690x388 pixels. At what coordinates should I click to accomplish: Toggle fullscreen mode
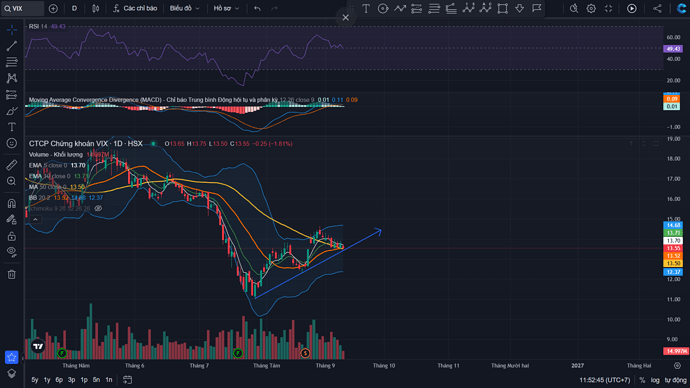click(x=608, y=8)
